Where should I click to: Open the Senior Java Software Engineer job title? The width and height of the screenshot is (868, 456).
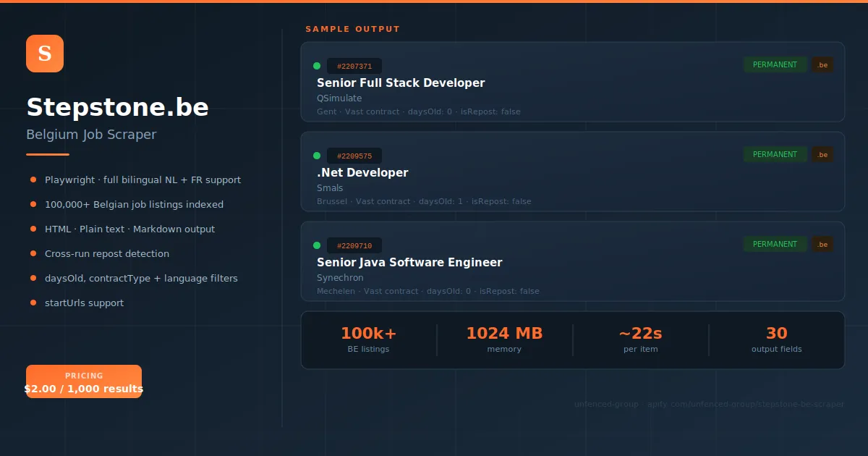[409, 262]
